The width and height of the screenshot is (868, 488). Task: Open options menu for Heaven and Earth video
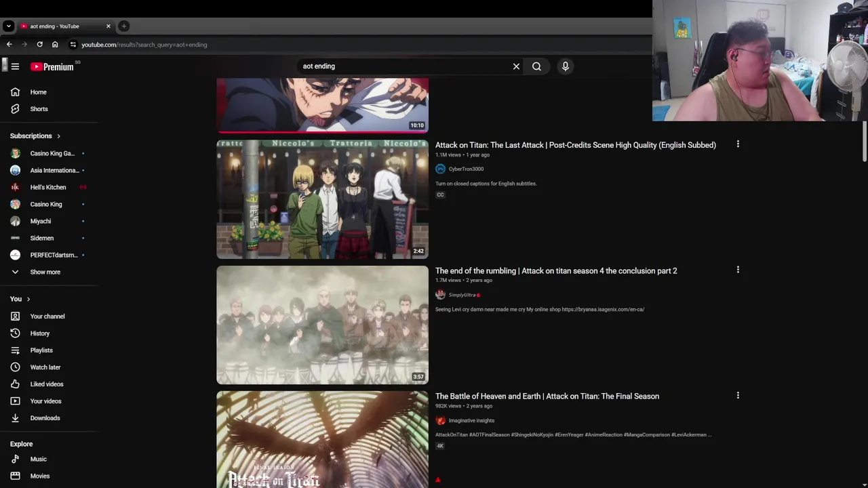point(738,395)
